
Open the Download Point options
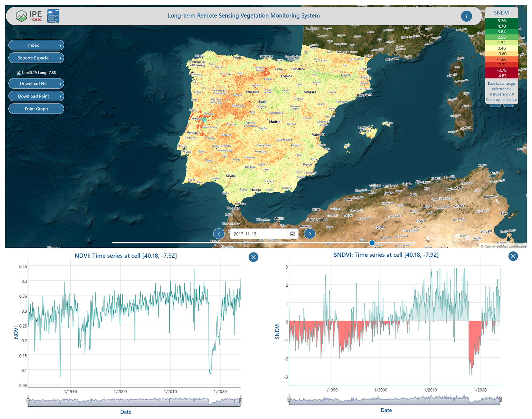click(36, 96)
